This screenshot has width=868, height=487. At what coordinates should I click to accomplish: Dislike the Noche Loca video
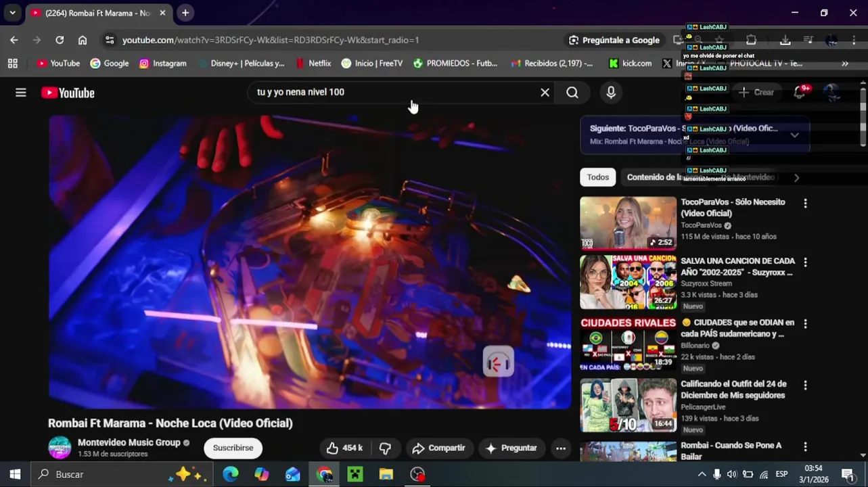coord(385,448)
